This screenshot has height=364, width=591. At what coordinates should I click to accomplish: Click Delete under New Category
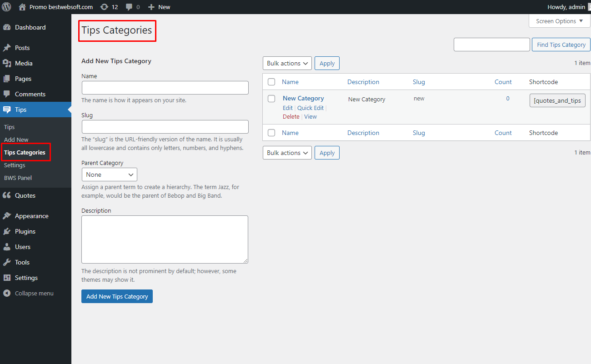291,116
